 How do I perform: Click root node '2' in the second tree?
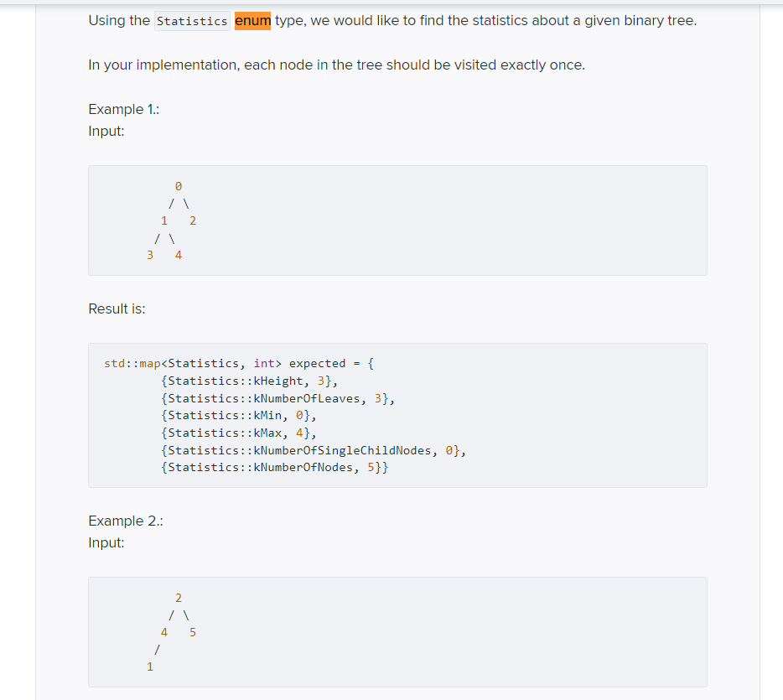pos(178,597)
